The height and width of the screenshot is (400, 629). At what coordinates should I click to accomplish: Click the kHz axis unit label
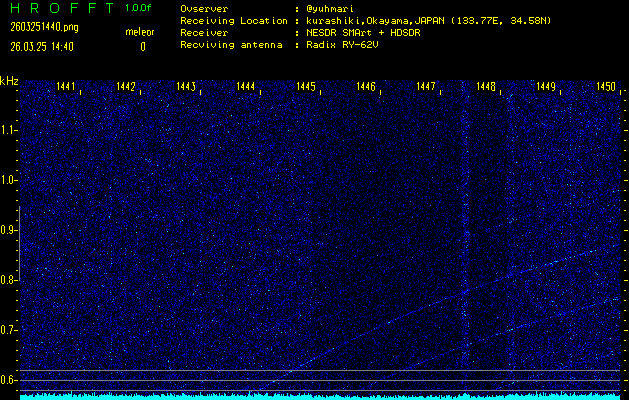coord(9,80)
